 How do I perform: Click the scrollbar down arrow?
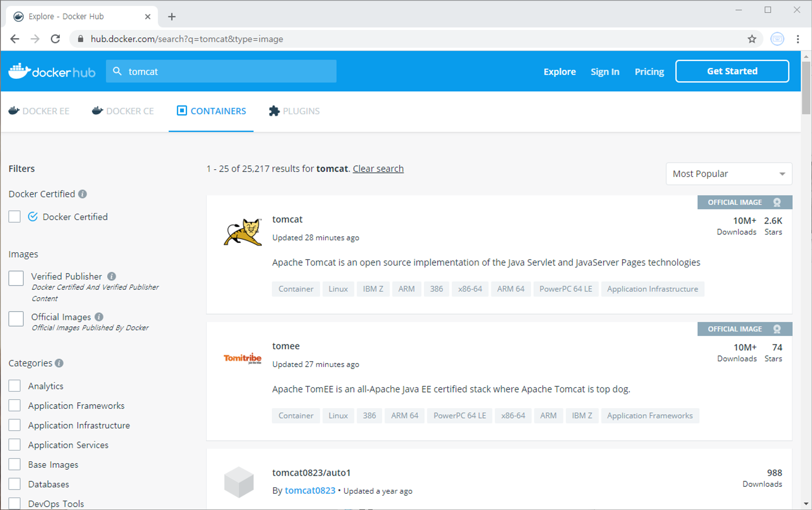[806, 504]
